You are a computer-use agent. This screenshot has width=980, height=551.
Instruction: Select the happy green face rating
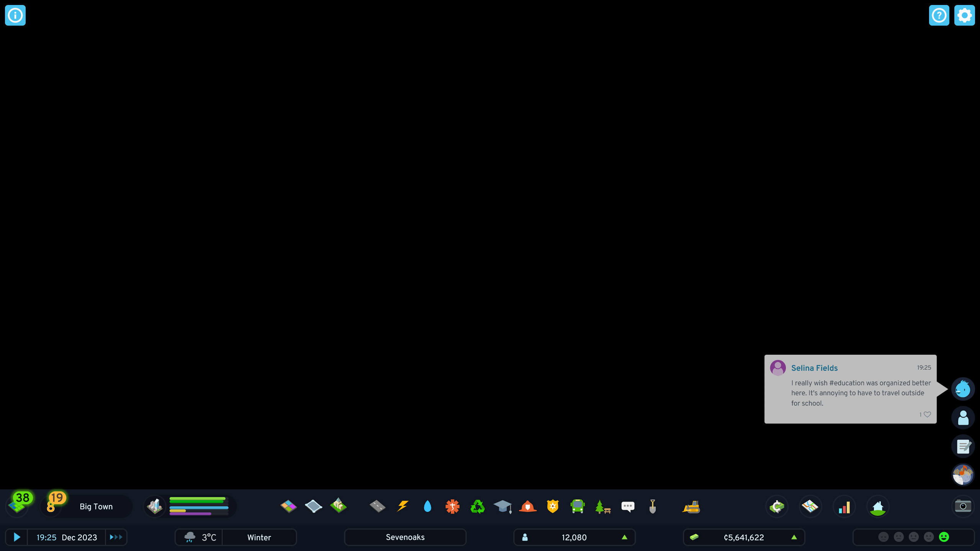[944, 537]
